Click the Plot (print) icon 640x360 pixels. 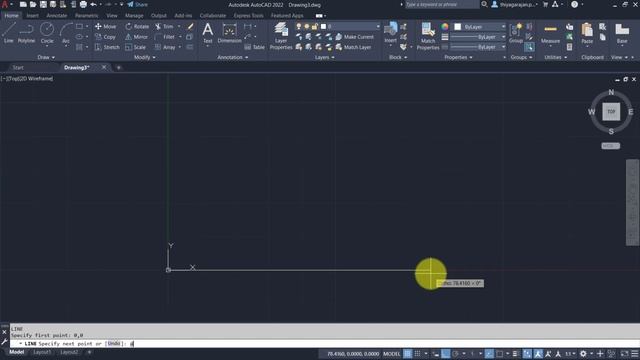[83, 4]
